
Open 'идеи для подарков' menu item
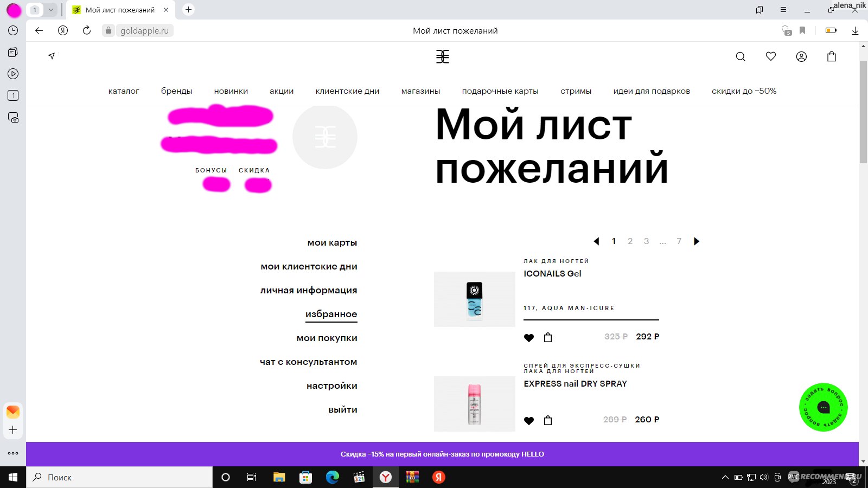click(652, 91)
